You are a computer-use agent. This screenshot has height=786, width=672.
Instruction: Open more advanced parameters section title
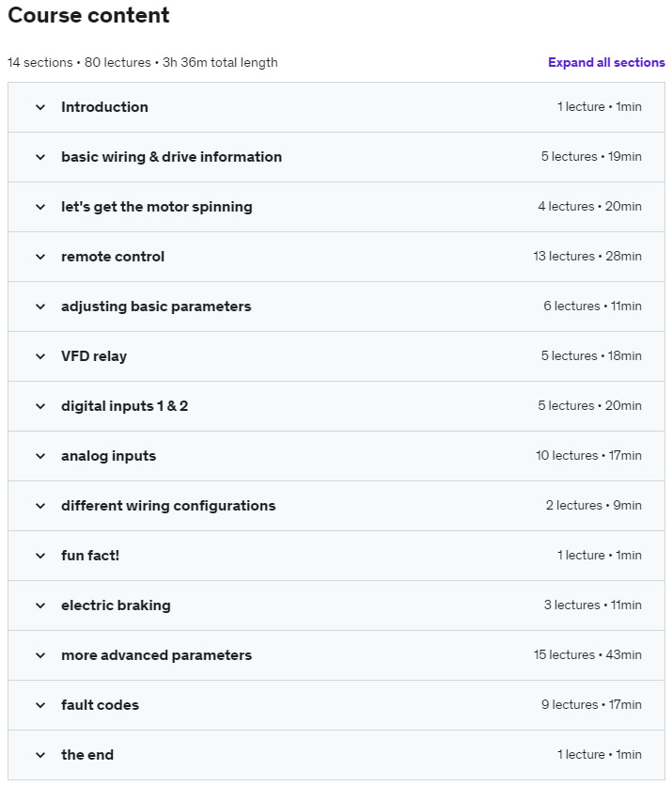click(156, 655)
